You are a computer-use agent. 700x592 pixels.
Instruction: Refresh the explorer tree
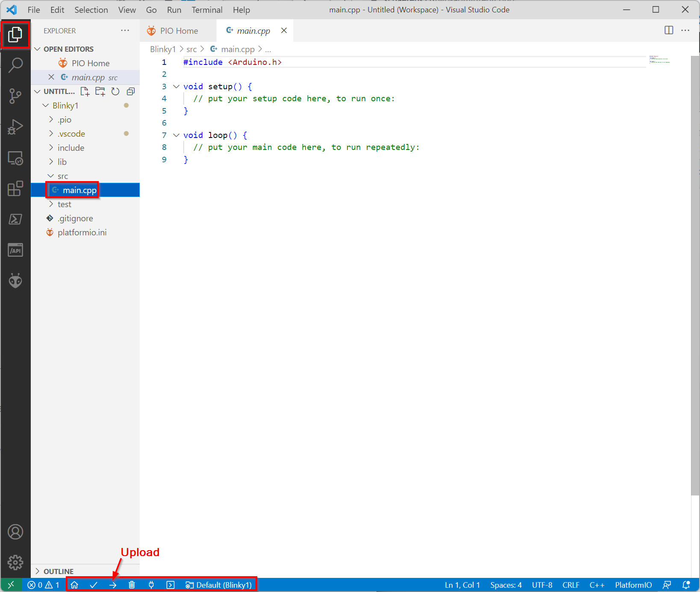pyautogui.click(x=115, y=91)
